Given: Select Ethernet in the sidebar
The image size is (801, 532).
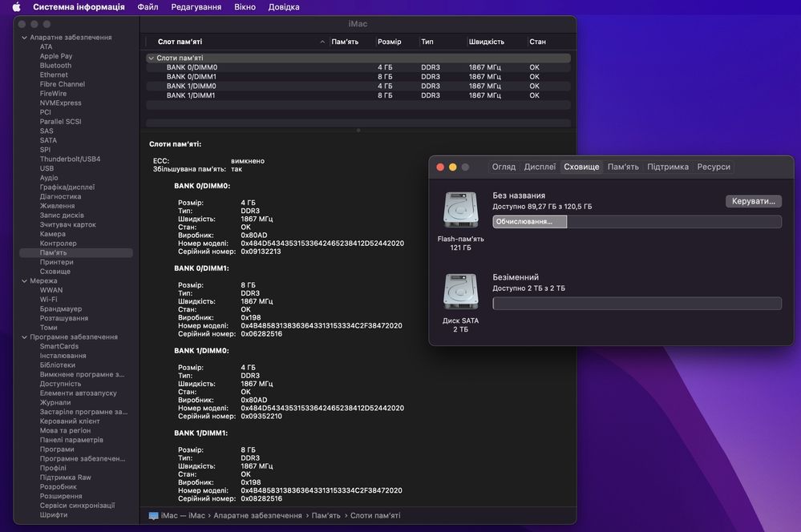Looking at the screenshot, I should (54, 75).
